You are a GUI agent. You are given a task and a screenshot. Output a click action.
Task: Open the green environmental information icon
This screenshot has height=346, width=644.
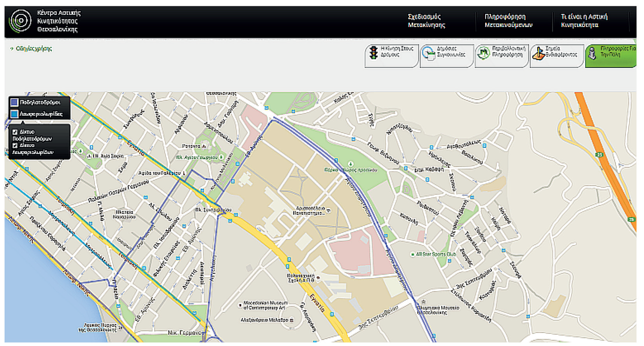483,53
